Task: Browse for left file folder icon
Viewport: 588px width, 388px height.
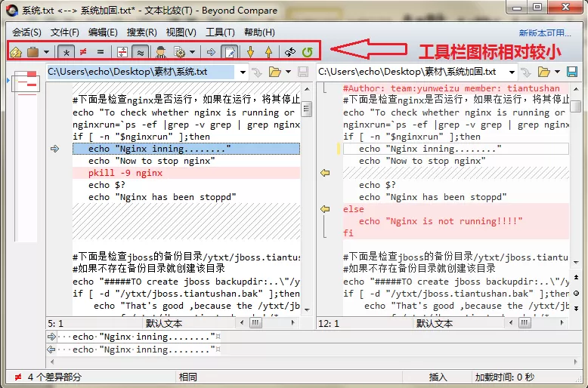Action: click(x=274, y=72)
